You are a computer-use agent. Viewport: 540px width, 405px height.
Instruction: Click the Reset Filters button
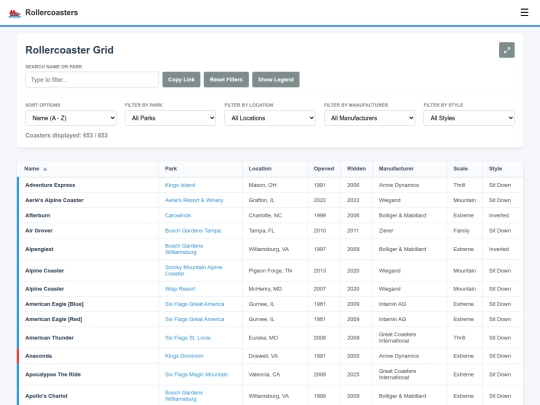(x=226, y=80)
